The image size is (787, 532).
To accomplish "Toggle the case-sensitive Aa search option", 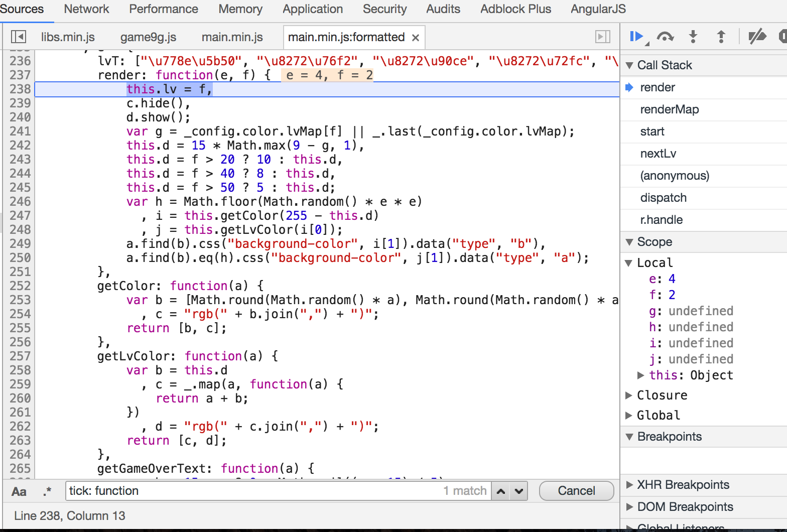I will tap(19, 491).
